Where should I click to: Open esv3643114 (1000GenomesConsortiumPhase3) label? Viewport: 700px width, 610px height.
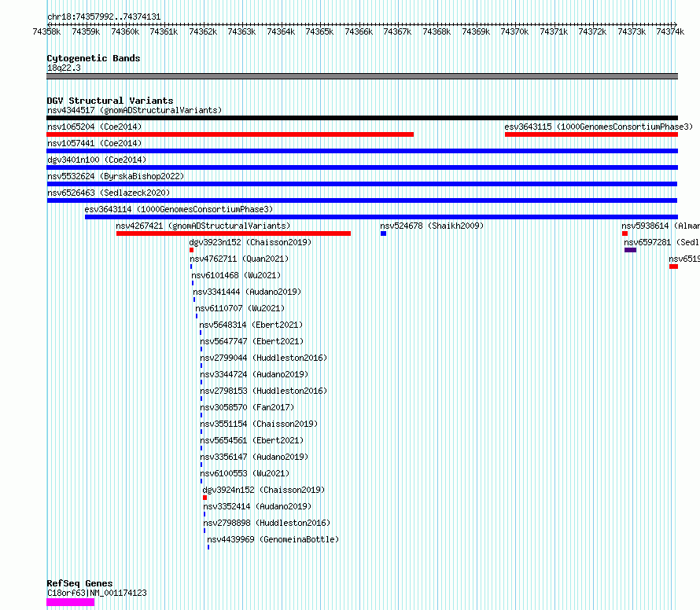[x=179, y=209]
